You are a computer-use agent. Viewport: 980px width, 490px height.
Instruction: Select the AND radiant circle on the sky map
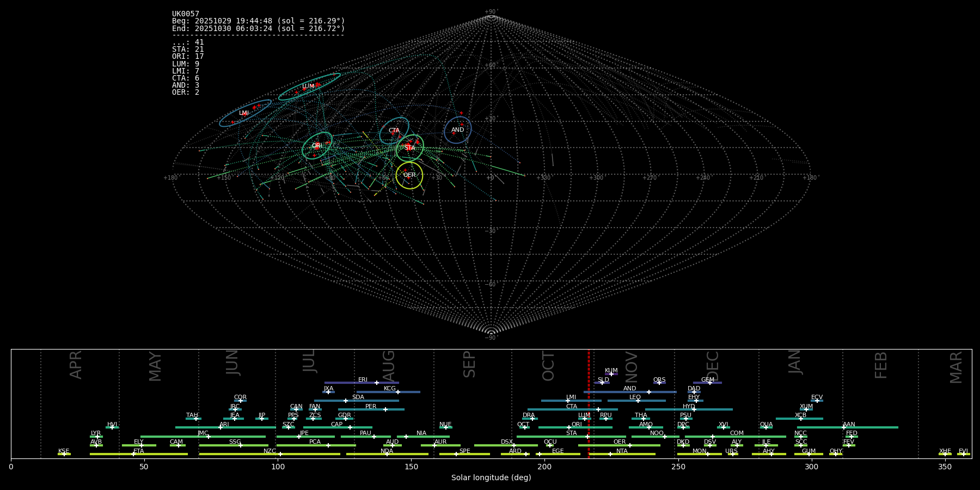tap(457, 130)
